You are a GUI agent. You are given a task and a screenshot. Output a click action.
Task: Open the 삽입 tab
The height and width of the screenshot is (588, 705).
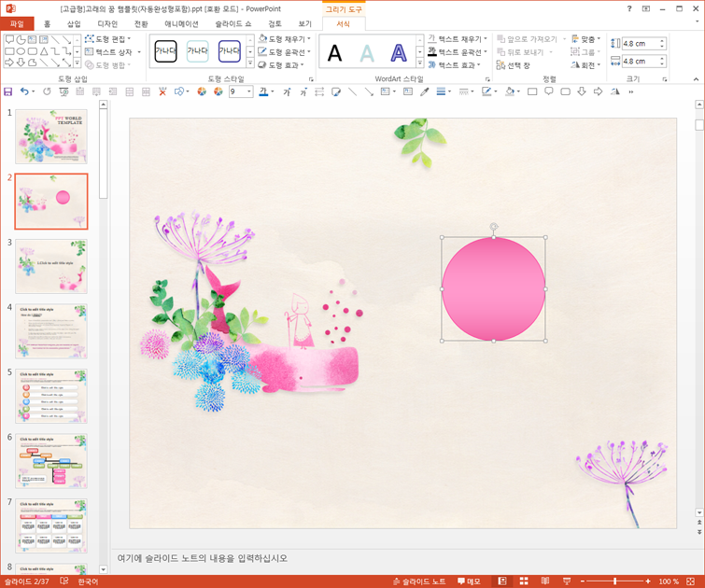pyautogui.click(x=74, y=24)
